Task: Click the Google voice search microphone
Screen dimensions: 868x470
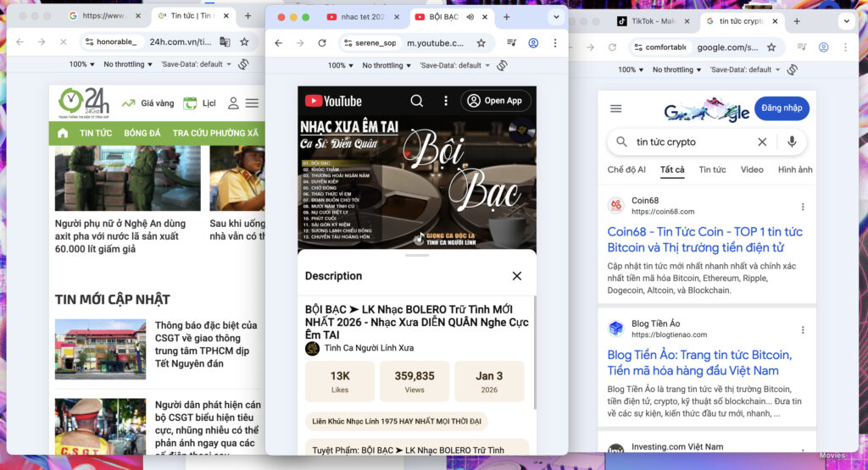Action: (x=792, y=142)
